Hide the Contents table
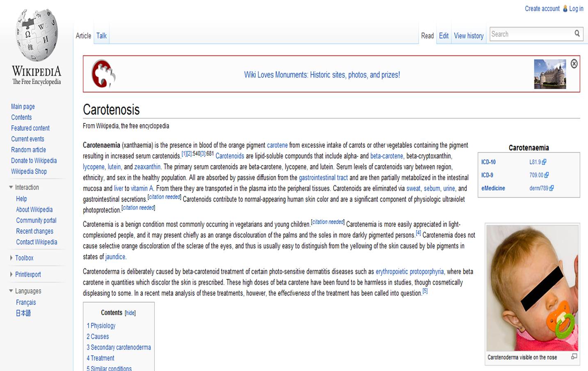 click(130, 313)
